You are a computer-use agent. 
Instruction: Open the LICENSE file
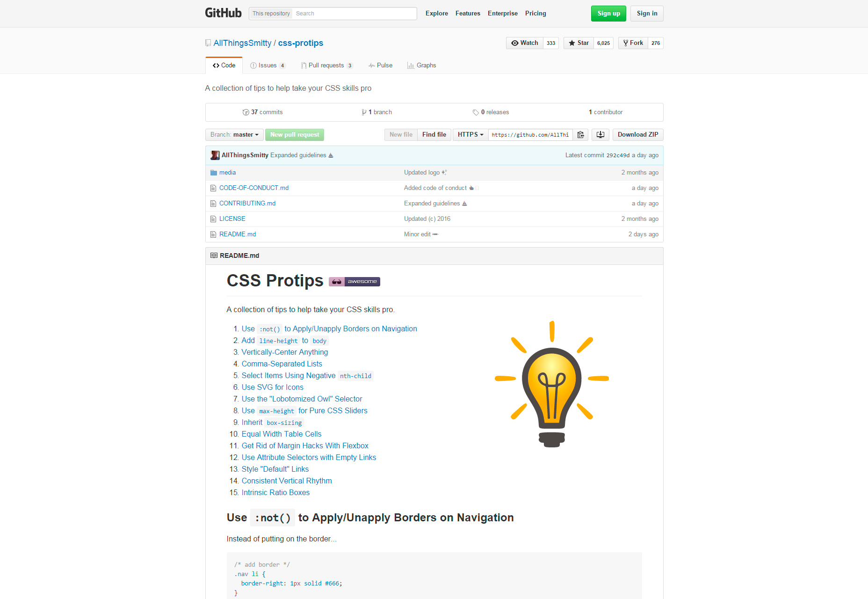tap(232, 219)
